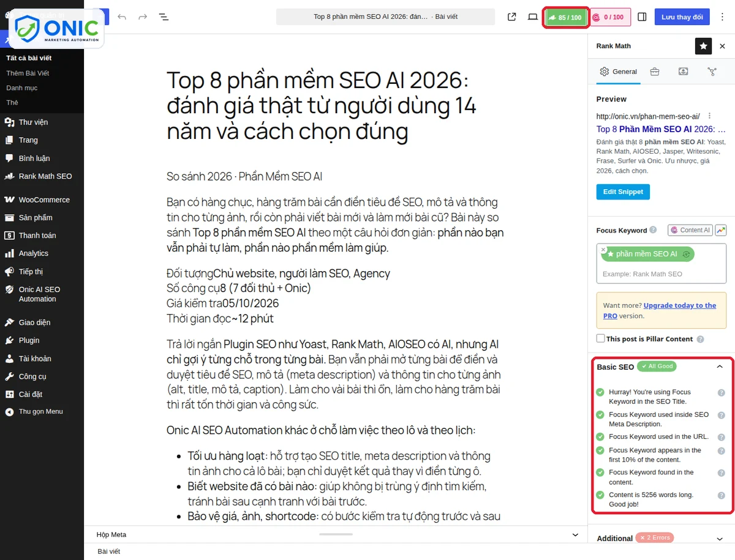Open Tất cả bài viết submenu item
This screenshot has width=735, height=560.
[x=29, y=58]
